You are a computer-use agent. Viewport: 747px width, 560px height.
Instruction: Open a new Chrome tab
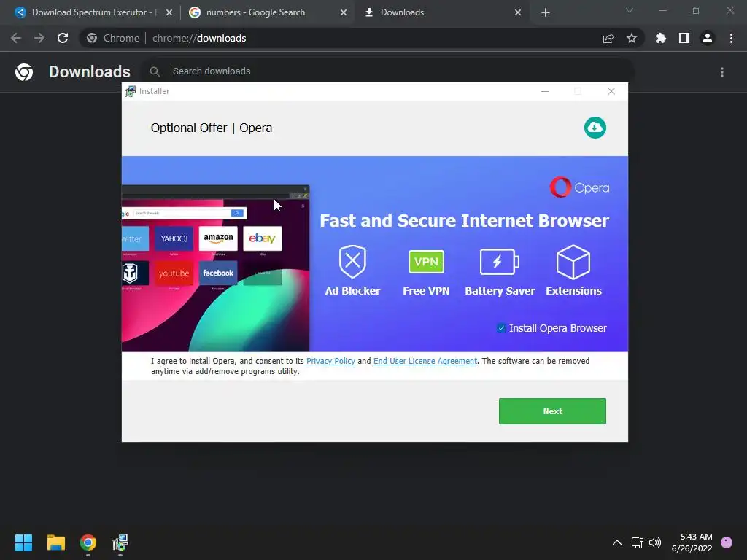[546, 12]
